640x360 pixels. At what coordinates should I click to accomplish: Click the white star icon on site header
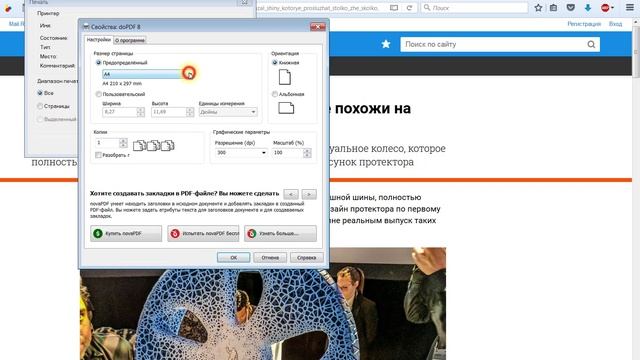pyautogui.click(x=386, y=44)
